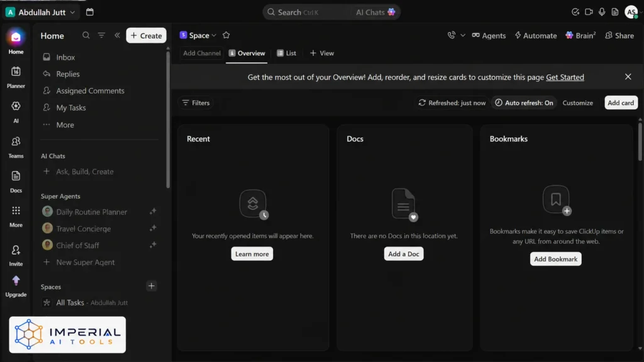The image size is (644, 362).
Task: Open My Tasks in sidebar
Action: click(70, 107)
